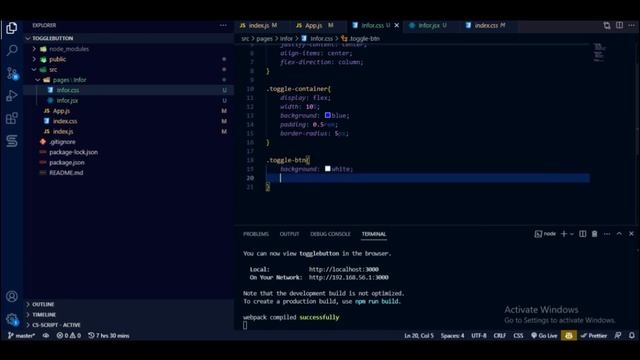Viewport: 640px width, 360px height.
Task: Open the Problems panel tab
Action: (256, 234)
